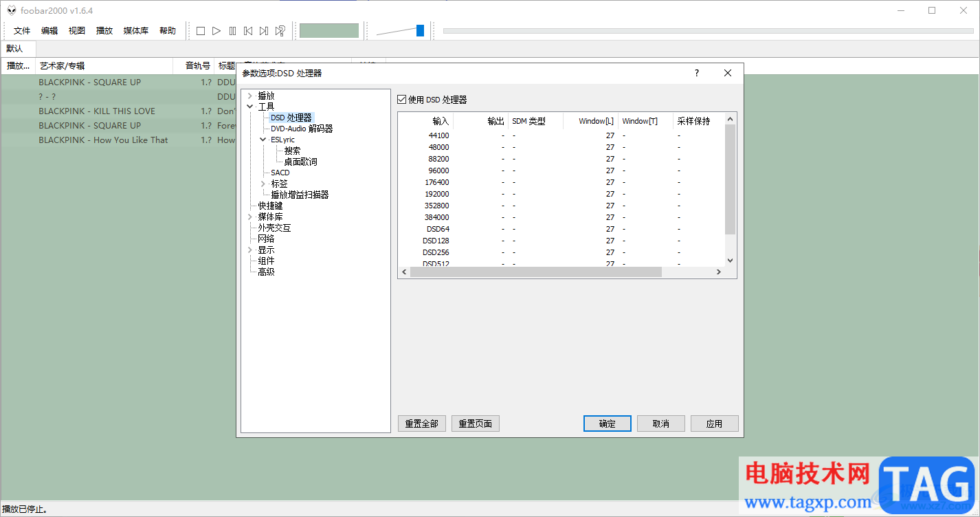Play a random track
Screen dimensions: 980x517
coord(280,31)
